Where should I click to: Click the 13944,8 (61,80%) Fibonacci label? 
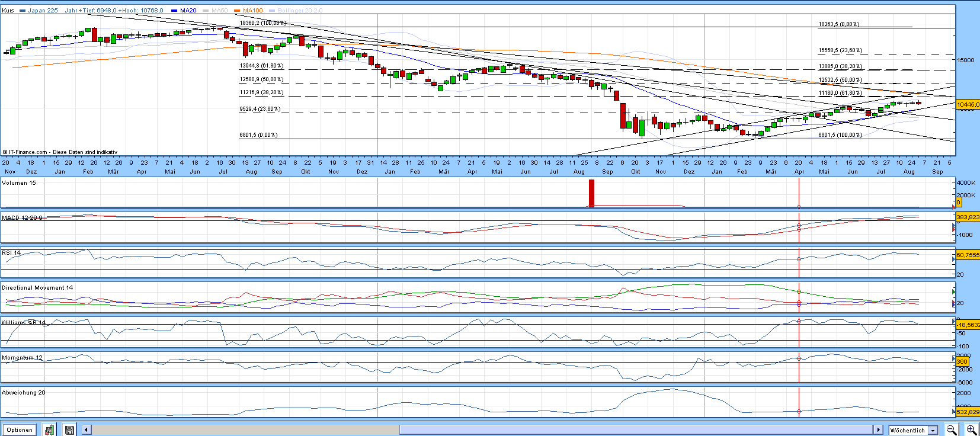(261, 66)
